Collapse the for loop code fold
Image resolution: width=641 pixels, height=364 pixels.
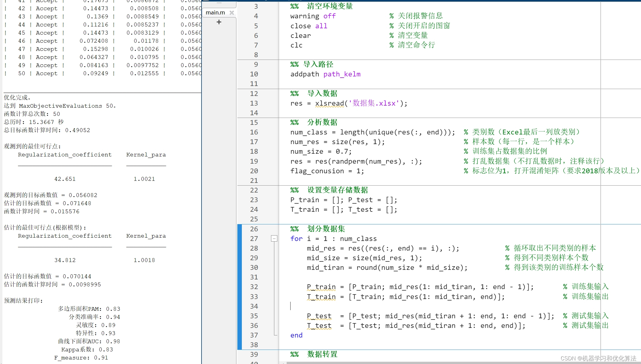click(274, 239)
